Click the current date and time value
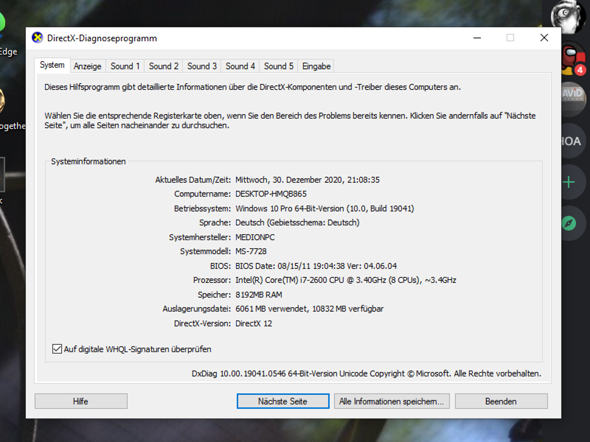The image size is (590, 442). (307, 180)
